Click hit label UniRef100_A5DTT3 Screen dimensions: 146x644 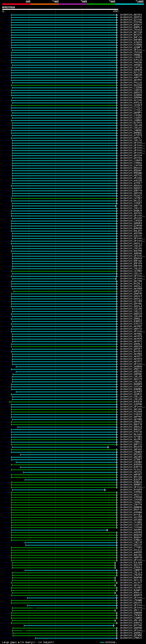131,369
